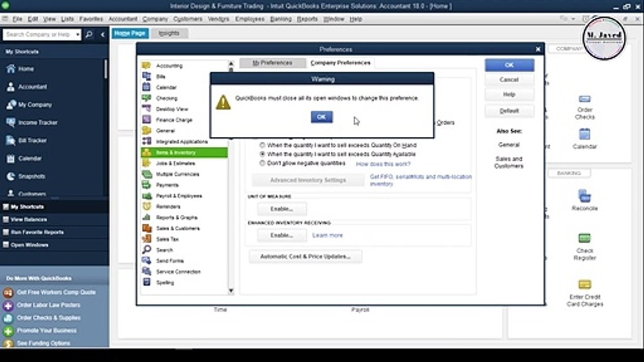
Task: Click Cancel in the Preferences dialog
Action: click(x=509, y=79)
